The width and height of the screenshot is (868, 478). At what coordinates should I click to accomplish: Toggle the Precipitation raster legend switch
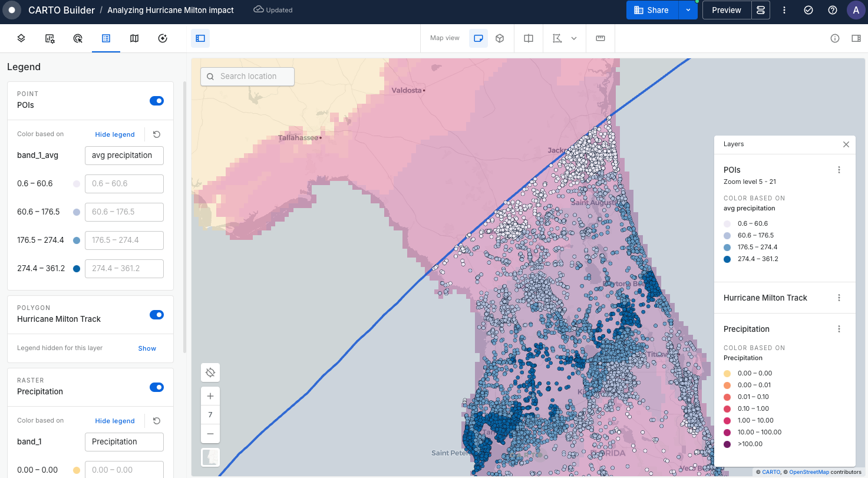coord(156,387)
